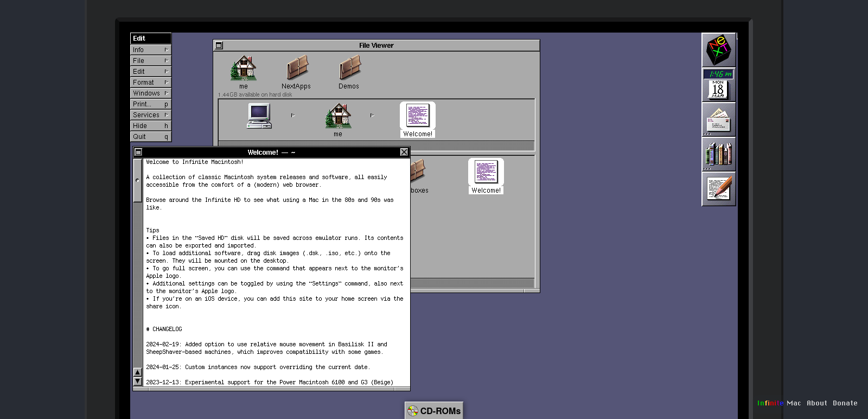Screen dimensions: 868x419
Task: Click the CD-ROMs disc icon
Action: pos(413,411)
